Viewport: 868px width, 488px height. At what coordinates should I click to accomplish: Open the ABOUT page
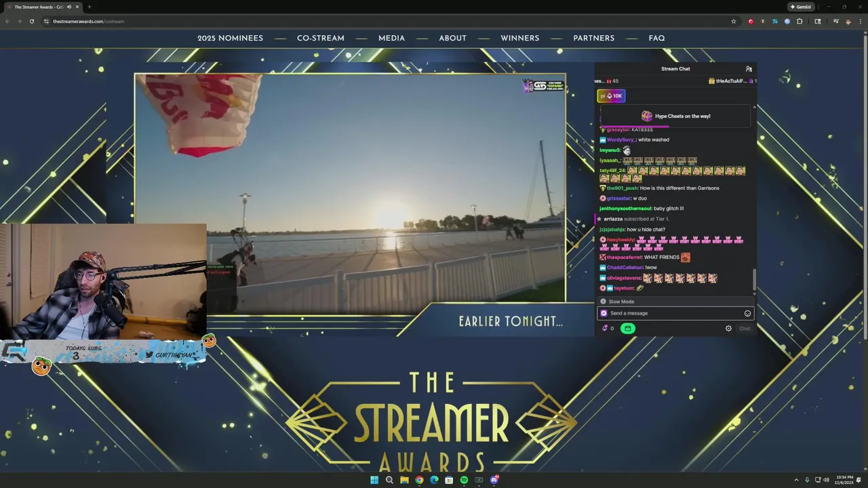[x=452, y=38]
